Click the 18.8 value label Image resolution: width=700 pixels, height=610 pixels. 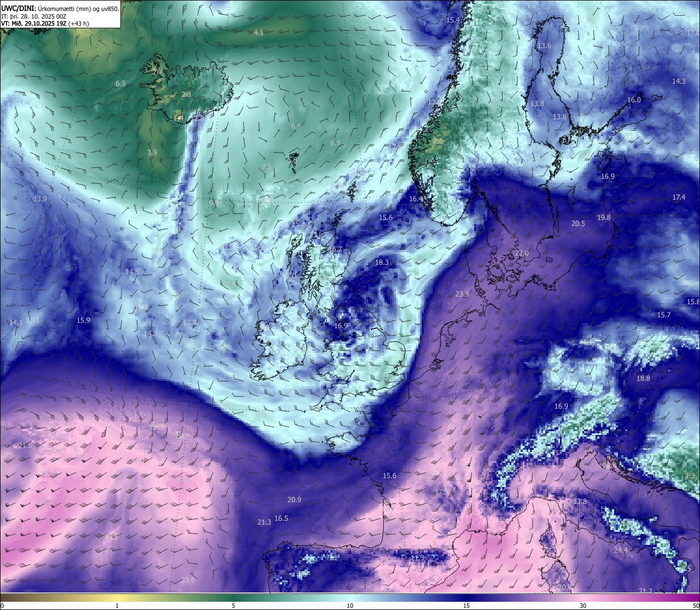643,379
